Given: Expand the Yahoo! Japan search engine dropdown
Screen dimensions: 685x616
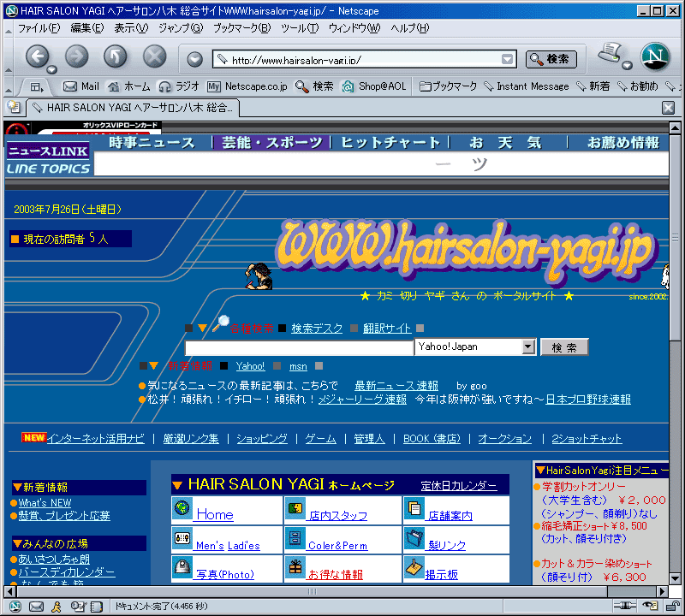Looking at the screenshot, I should tap(528, 346).
